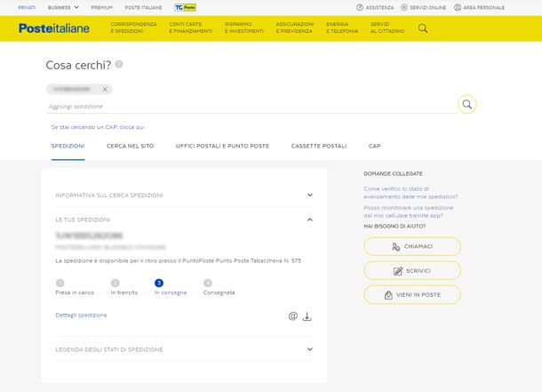Open Energia e telefonia menu

[342, 28]
